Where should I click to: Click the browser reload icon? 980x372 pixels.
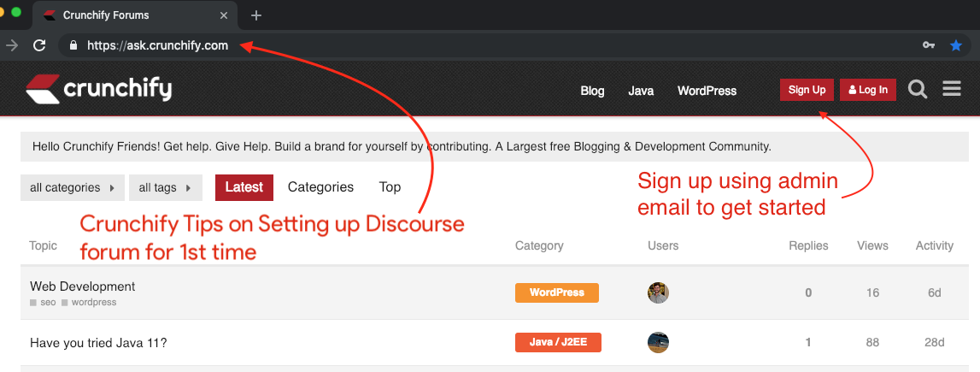click(39, 45)
